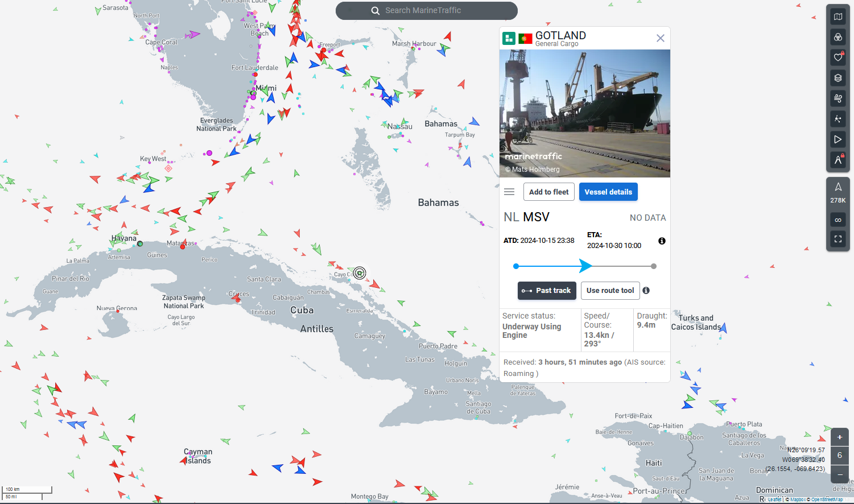
Task: Click the NO DATA label in popup
Action: click(x=647, y=218)
